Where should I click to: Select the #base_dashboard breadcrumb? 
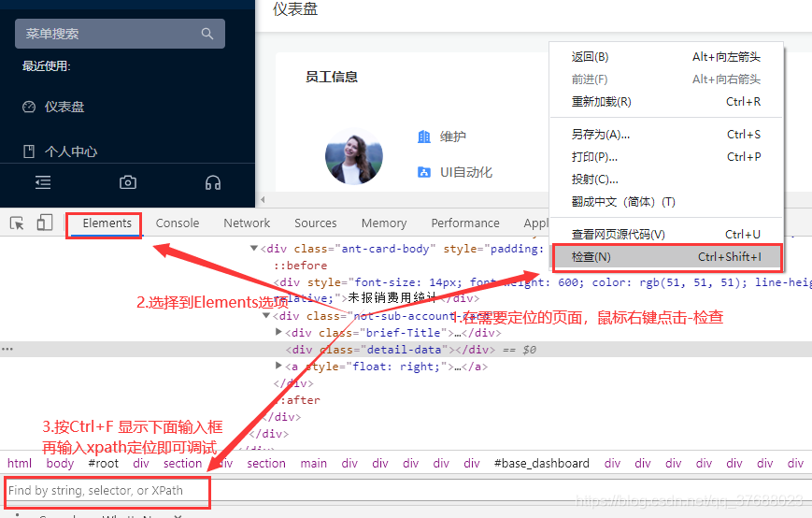[x=542, y=463]
